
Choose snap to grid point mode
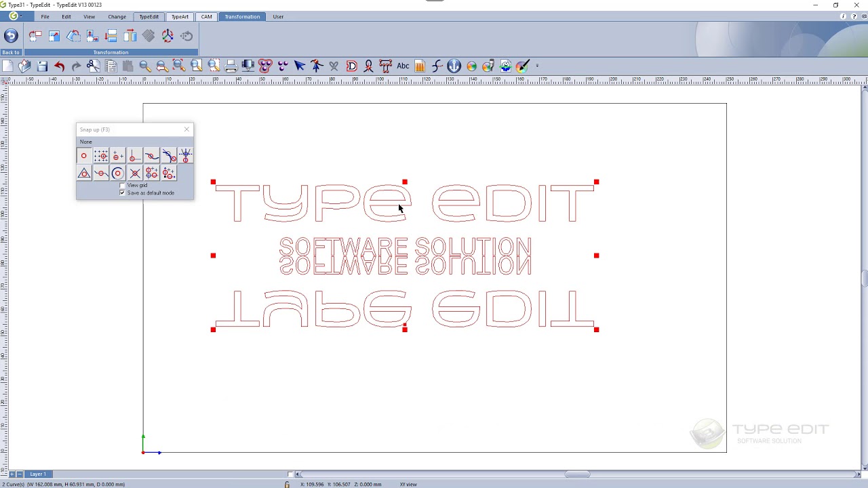click(100, 157)
